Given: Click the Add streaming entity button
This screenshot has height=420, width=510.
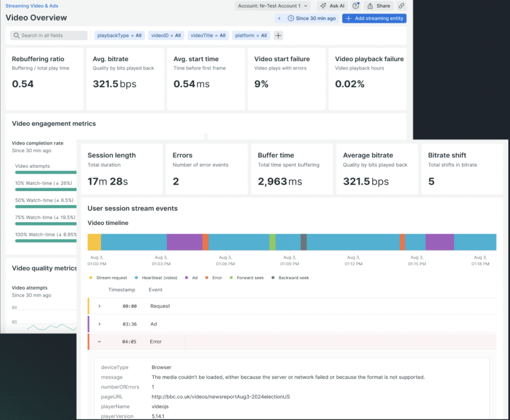Looking at the screenshot, I should coord(374,18).
